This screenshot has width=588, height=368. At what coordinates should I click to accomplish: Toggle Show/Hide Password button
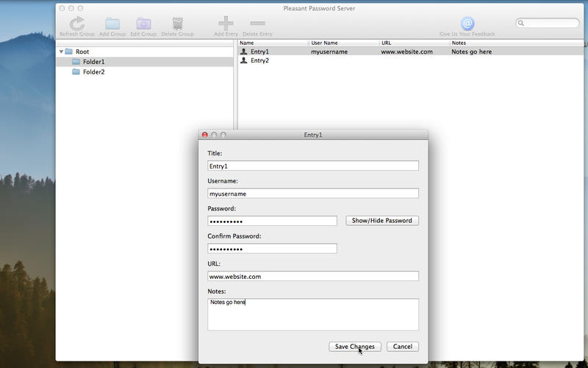382,221
